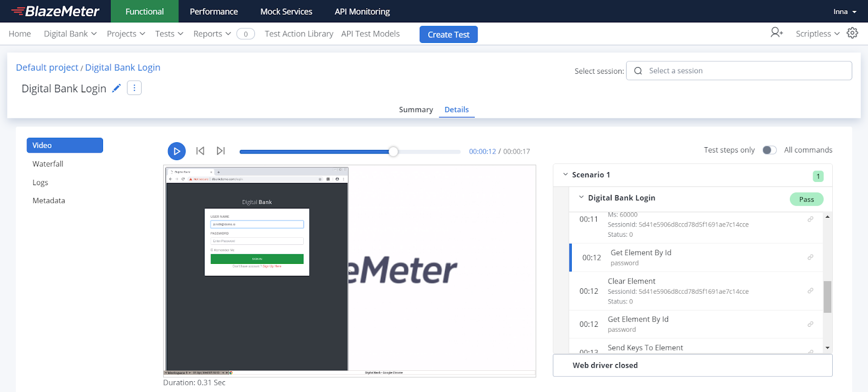Click the Create Test button
The width and height of the screenshot is (868, 392).
coord(449,34)
